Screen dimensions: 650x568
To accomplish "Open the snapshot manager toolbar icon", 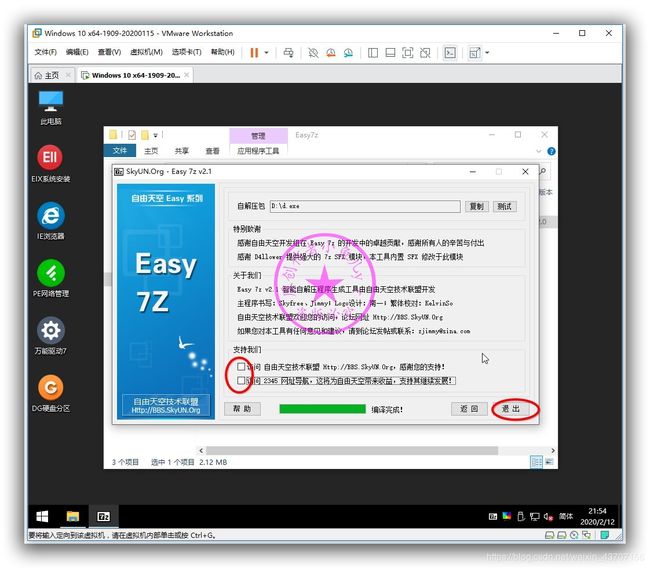I will 348,53.
